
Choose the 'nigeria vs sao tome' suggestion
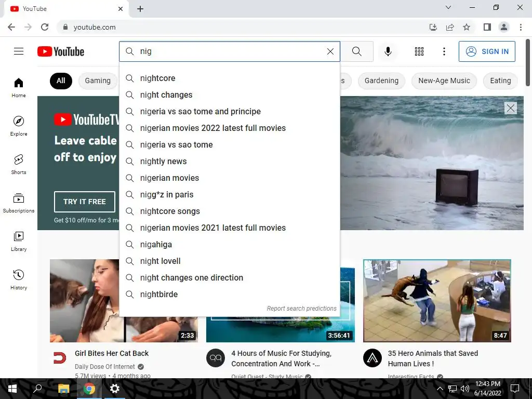[229, 144]
